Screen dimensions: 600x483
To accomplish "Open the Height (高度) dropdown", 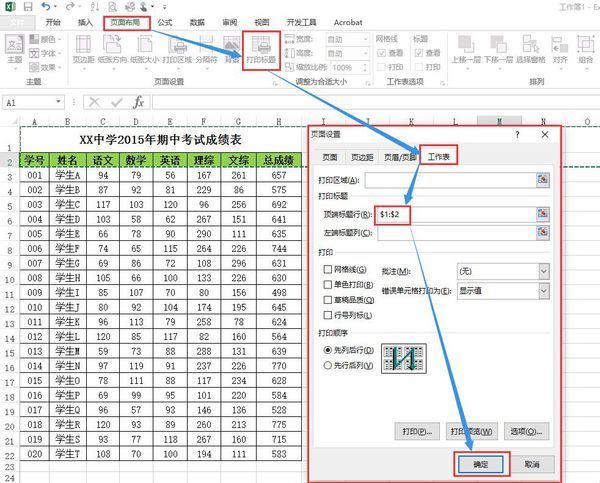I will [x=365, y=53].
